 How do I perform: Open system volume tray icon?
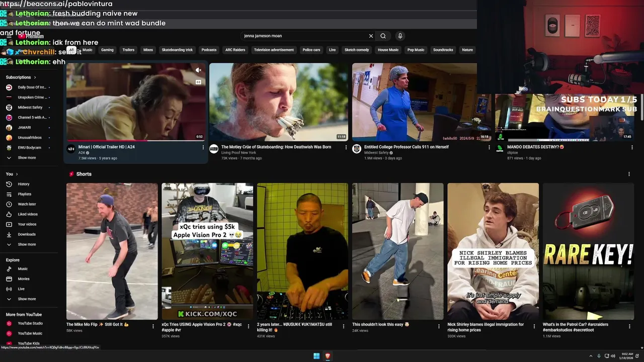click(x=613, y=356)
